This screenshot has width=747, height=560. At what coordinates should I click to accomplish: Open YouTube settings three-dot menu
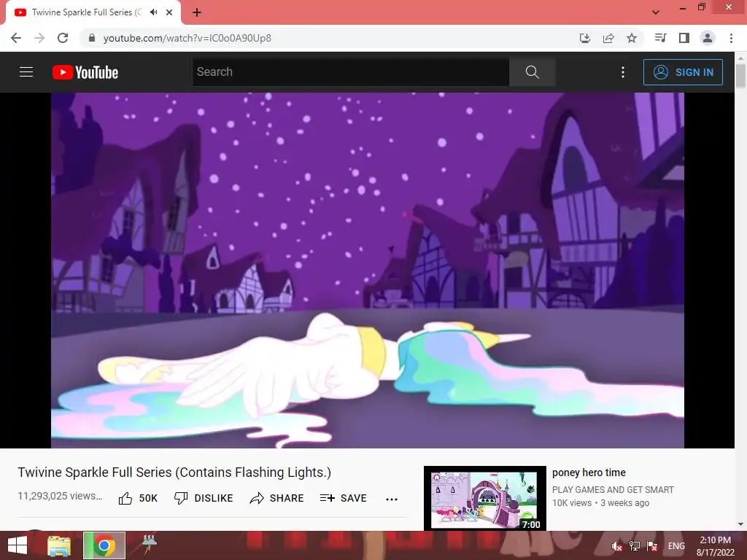pyautogui.click(x=623, y=72)
